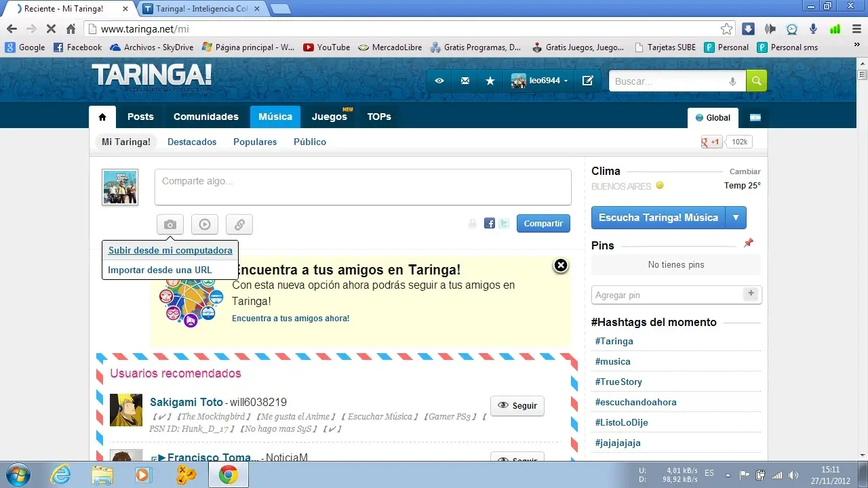Viewport: 868px width, 488px height.
Task: Click volume speaker icon in system tray
Action: pos(793,475)
